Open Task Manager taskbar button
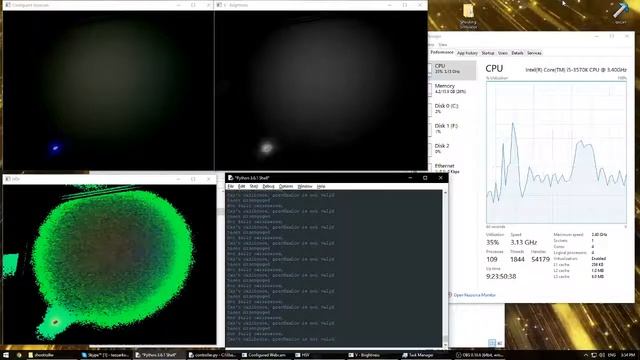This screenshot has width=640, height=360. pos(425,355)
